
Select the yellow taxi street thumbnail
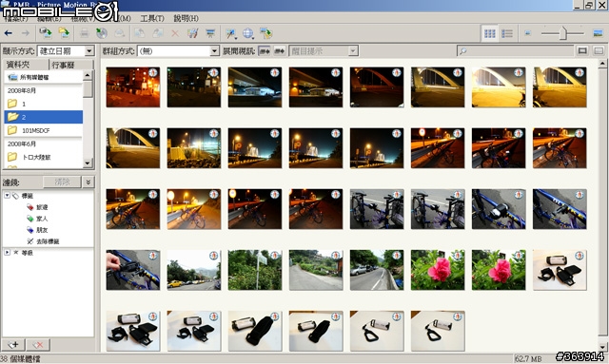point(194,270)
